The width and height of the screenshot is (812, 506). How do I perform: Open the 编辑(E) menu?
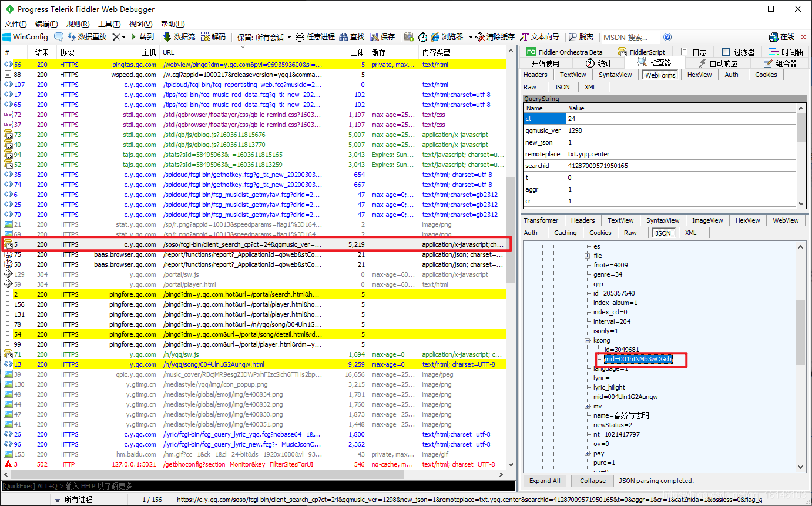point(46,24)
